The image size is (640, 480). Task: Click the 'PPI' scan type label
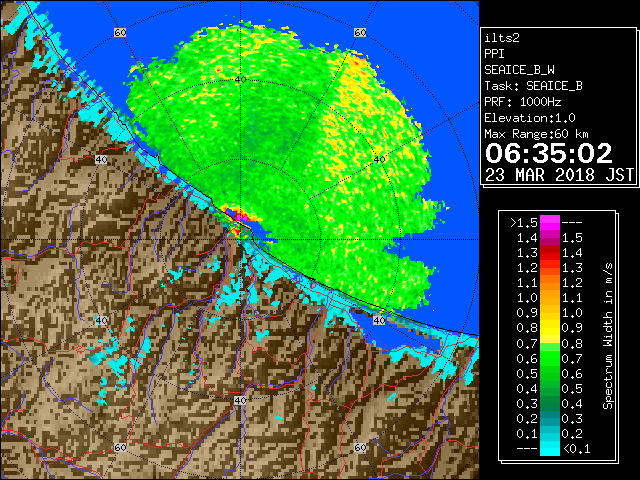click(494, 54)
